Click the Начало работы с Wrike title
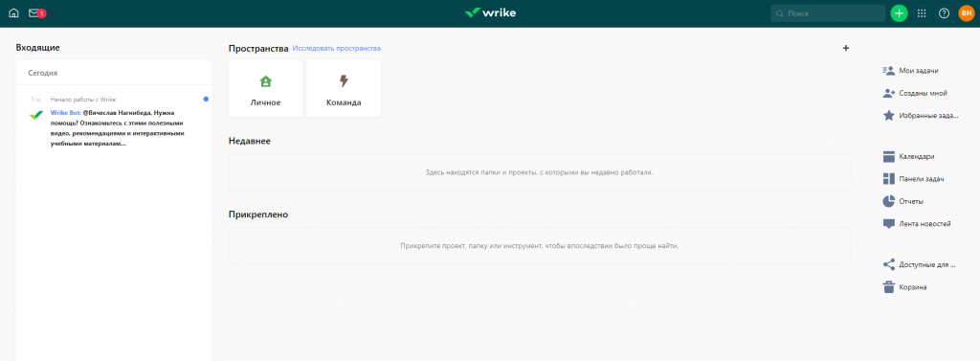980x361 pixels. 83,100
